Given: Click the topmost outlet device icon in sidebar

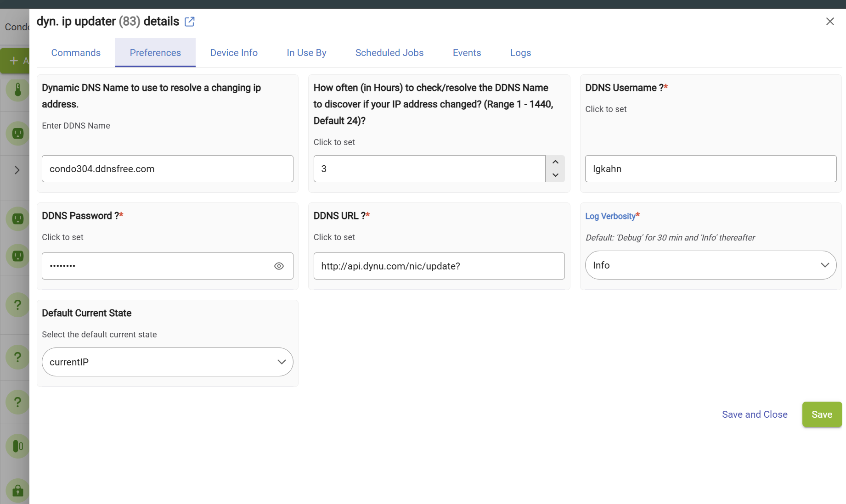Looking at the screenshot, I should pos(17,134).
